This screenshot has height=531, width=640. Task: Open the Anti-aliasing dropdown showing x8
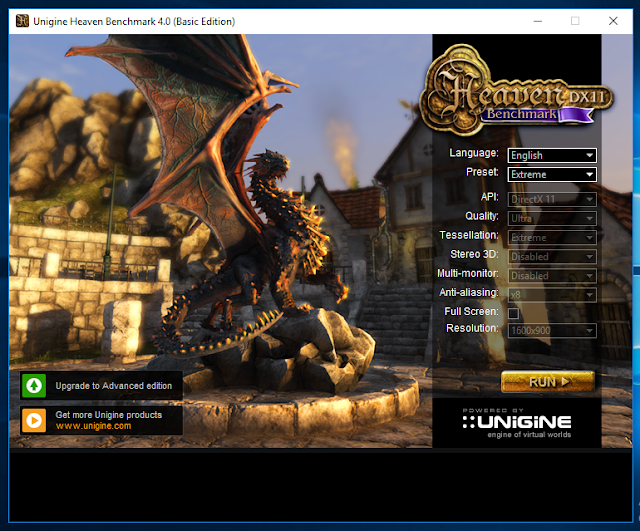pyautogui.click(x=552, y=295)
